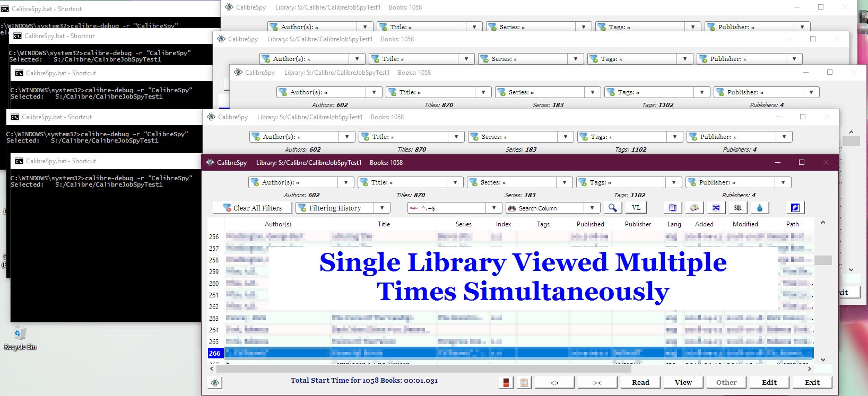This screenshot has width=868, height=396.
Task: Select highlighted row number 266
Action: [214, 354]
